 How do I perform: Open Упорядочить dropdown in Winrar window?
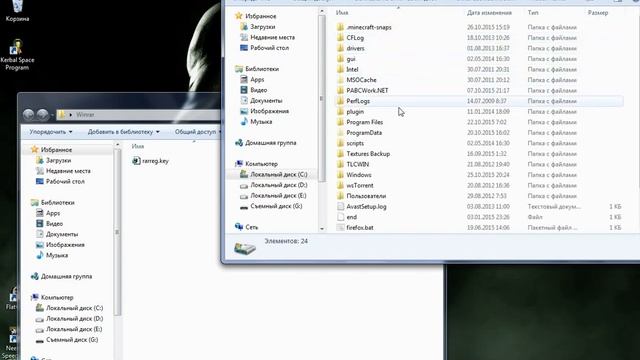pos(51,132)
